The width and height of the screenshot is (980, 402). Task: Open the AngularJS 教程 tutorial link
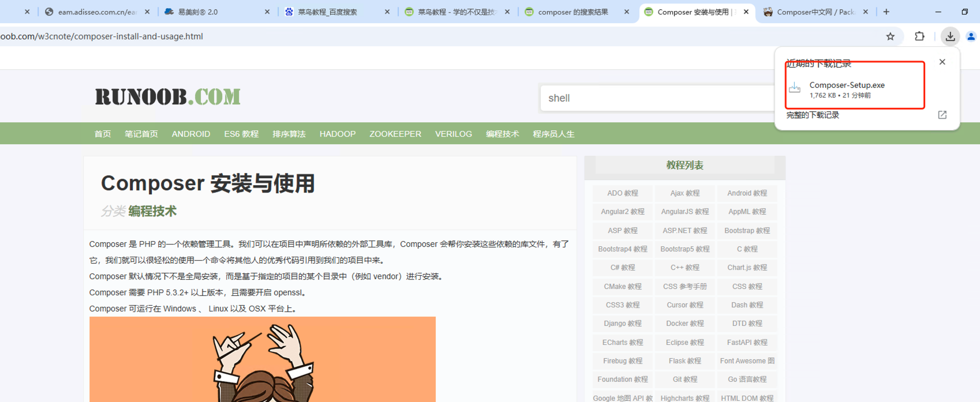[685, 212]
